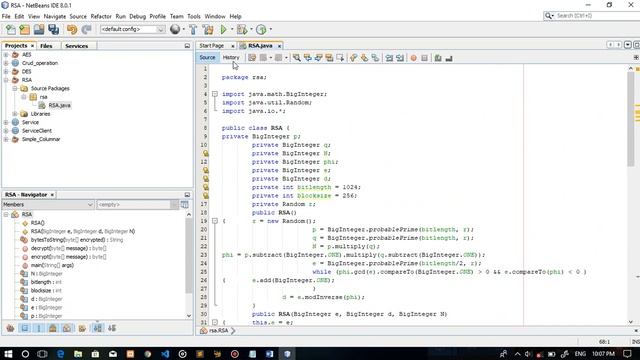Screen dimensions: 640x360
Task: Select main(String[] args) in Navigator
Action: coord(52,265)
